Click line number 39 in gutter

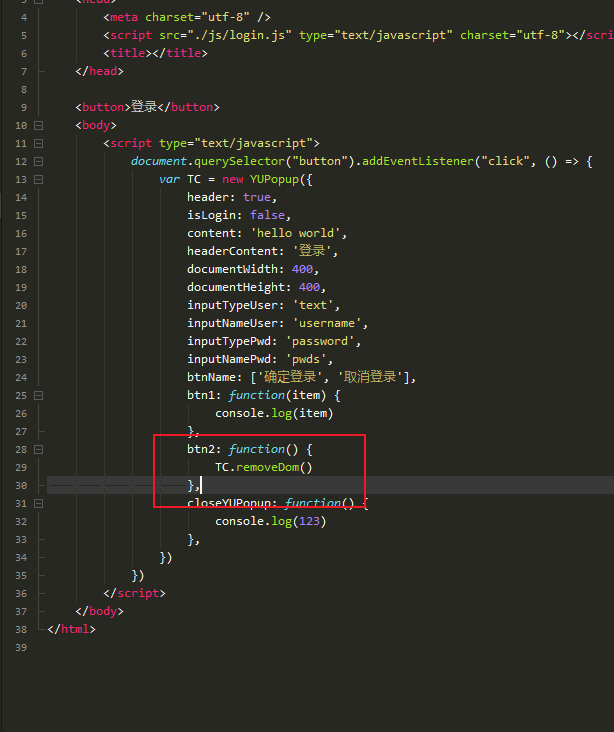click(21, 648)
